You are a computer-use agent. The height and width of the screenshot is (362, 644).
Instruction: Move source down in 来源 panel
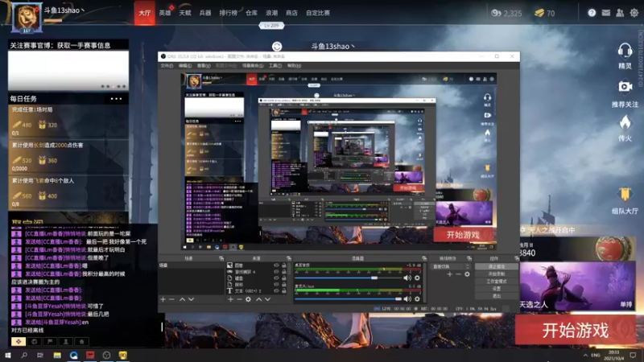point(268,299)
